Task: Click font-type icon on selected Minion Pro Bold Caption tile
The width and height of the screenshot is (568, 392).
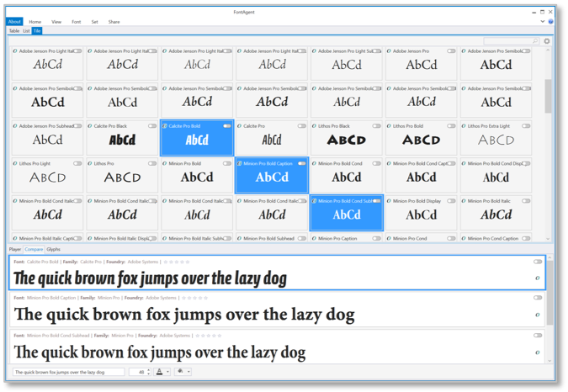Action: pyautogui.click(x=239, y=163)
